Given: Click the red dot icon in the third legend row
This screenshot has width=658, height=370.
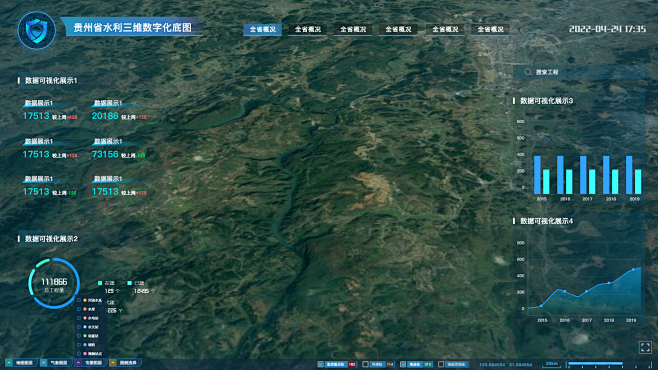Looking at the screenshot, I should tap(85, 318).
